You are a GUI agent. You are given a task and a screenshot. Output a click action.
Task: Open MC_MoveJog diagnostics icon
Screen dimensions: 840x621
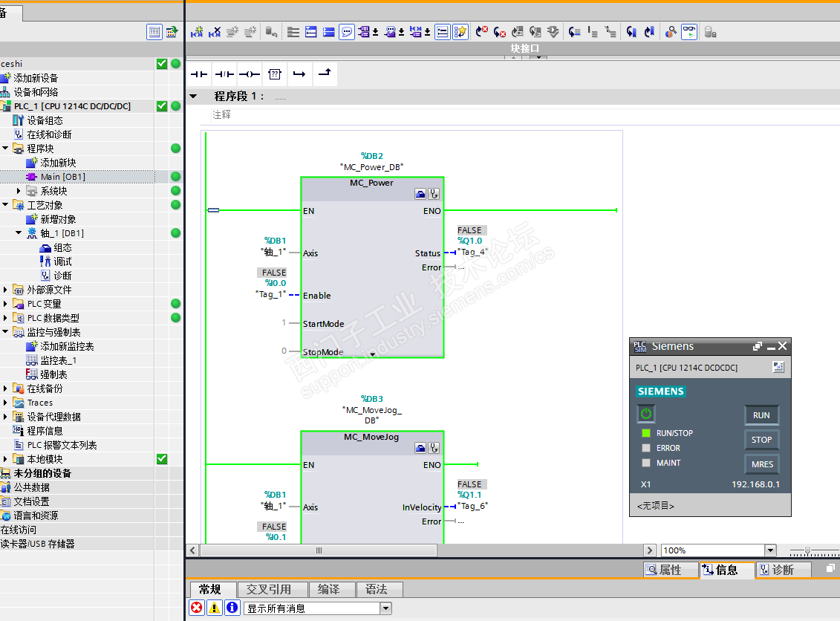click(x=434, y=448)
